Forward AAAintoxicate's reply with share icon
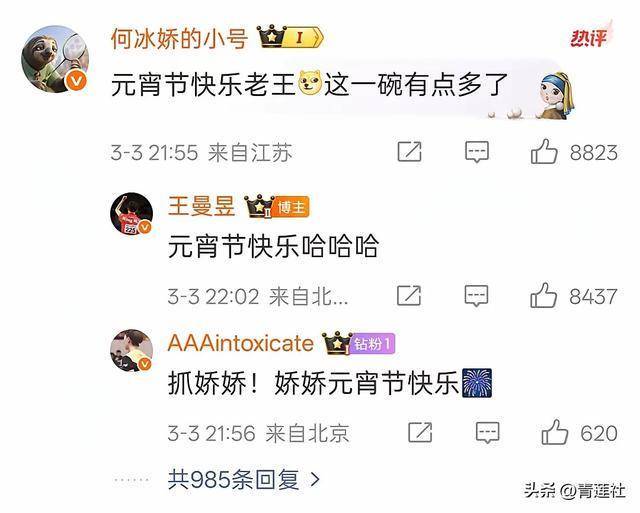Screen dimensions: 640x513 click(420, 432)
